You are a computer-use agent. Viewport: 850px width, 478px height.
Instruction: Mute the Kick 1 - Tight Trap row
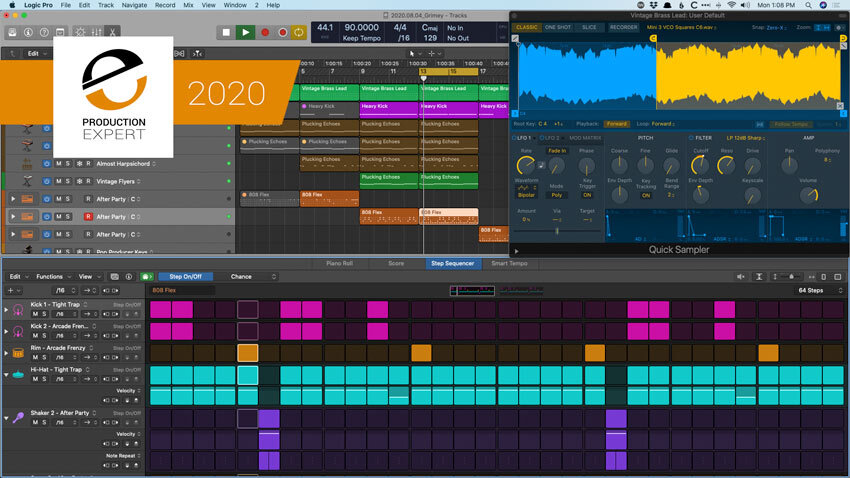pyautogui.click(x=35, y=314)
